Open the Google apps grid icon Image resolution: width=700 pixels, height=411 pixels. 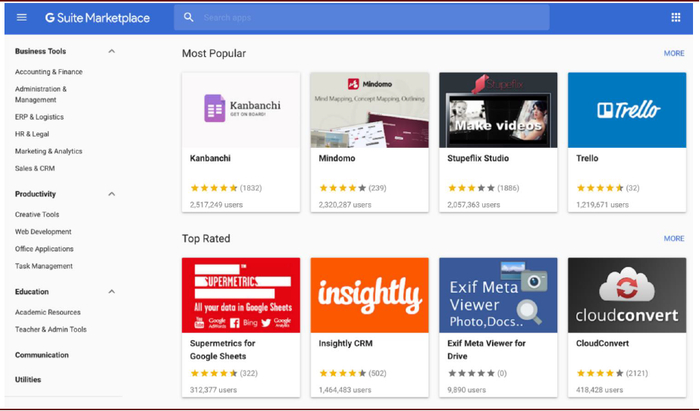675,17
